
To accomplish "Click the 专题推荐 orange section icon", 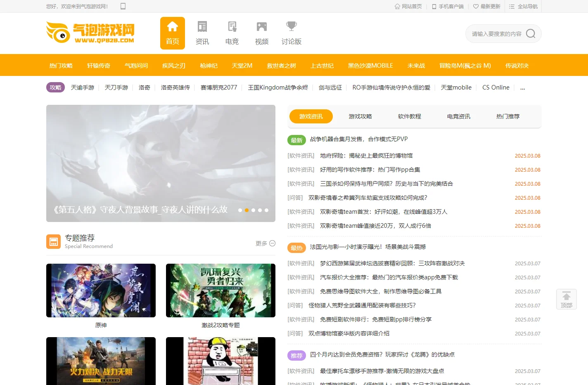I will pos(53,242).
